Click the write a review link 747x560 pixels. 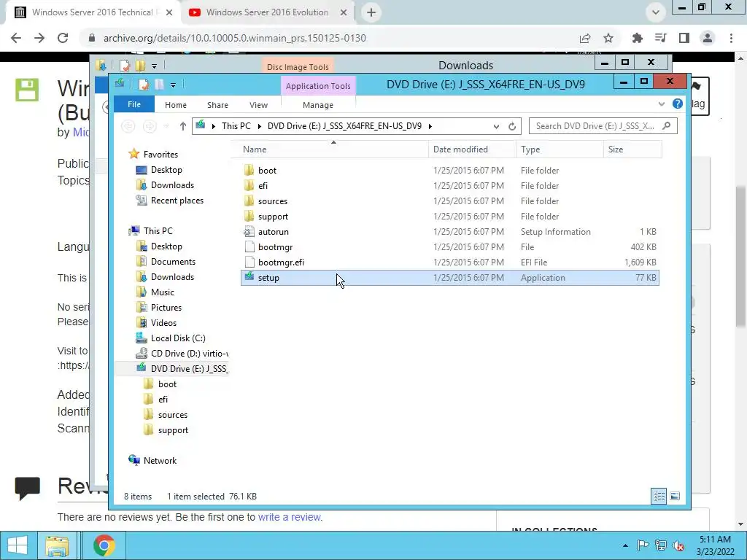[289, 517]
